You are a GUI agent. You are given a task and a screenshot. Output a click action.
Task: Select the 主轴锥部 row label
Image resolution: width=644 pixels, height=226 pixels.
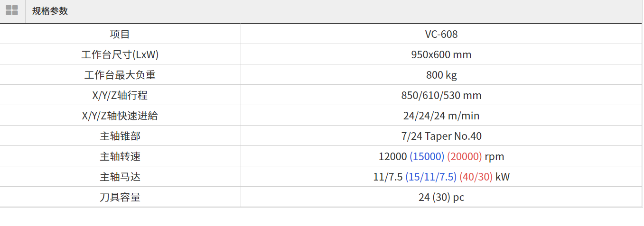pyautogui.click(x=120, y=136)
